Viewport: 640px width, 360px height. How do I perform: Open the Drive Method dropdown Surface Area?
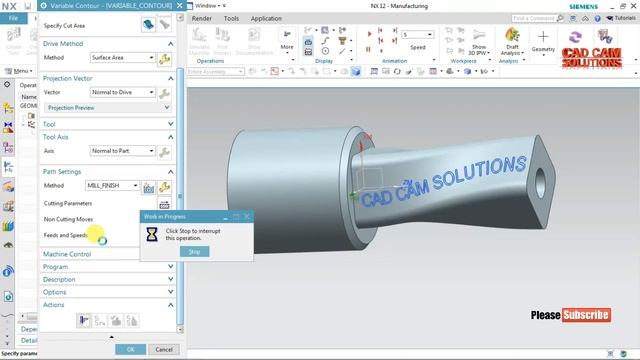tap(122, 58)
